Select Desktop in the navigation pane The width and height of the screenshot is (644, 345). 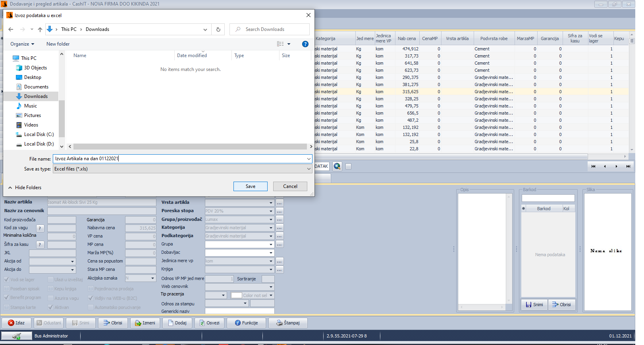point(33,77)
